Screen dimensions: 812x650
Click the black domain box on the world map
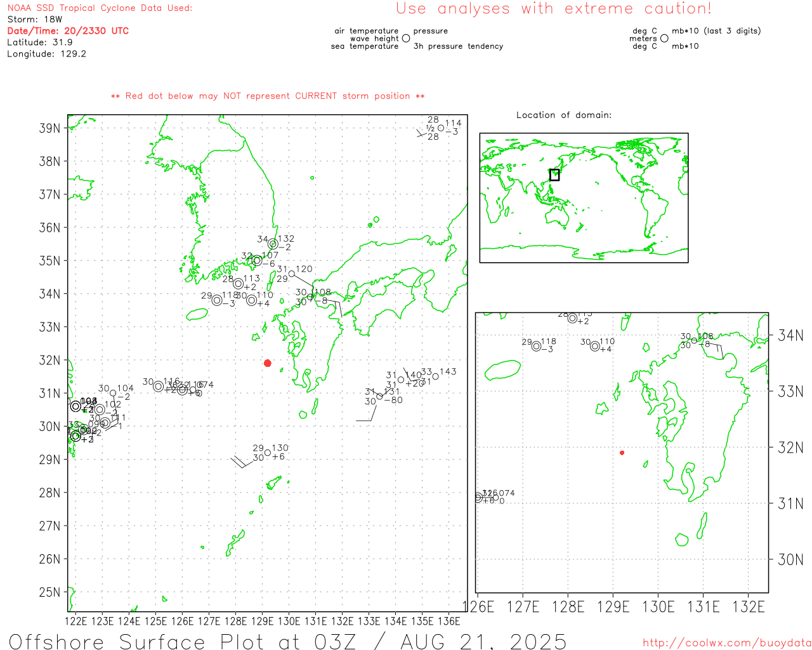click(x=554, y=175)
